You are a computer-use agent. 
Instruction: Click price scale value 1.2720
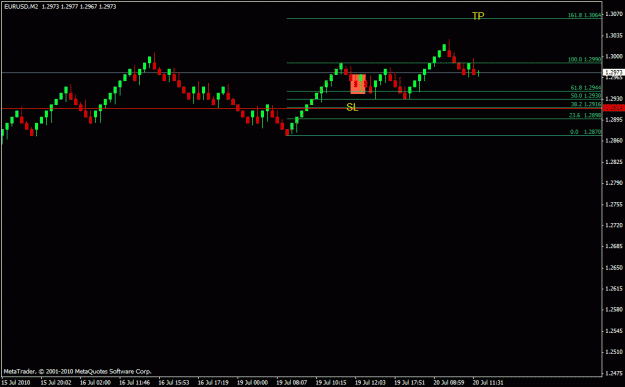(x=614, y=226)
